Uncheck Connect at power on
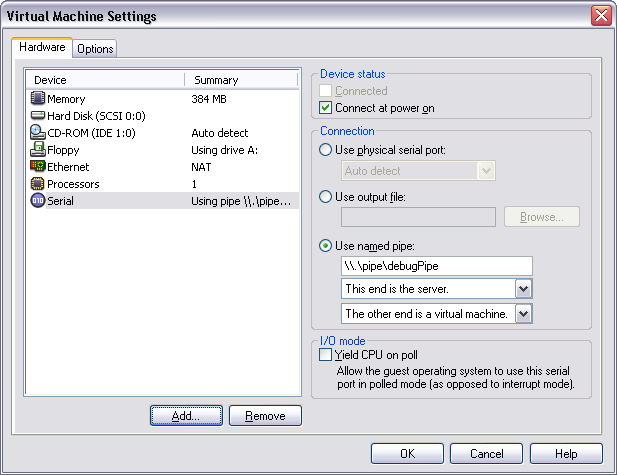The height and width of the screenshot is (475, 617). tap(325, 108)
